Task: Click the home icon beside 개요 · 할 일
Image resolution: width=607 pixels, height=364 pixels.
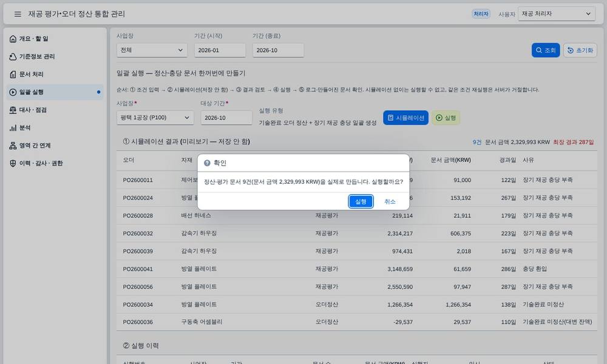Action: pos(13,39)
